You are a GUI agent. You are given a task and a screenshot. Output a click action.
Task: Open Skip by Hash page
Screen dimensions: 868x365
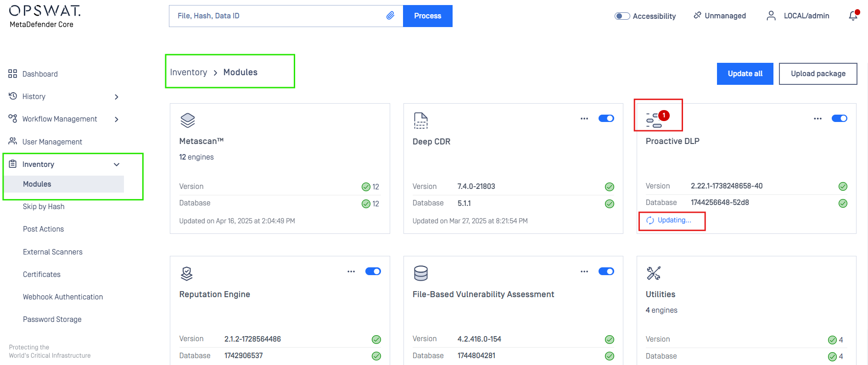point(44,206)
